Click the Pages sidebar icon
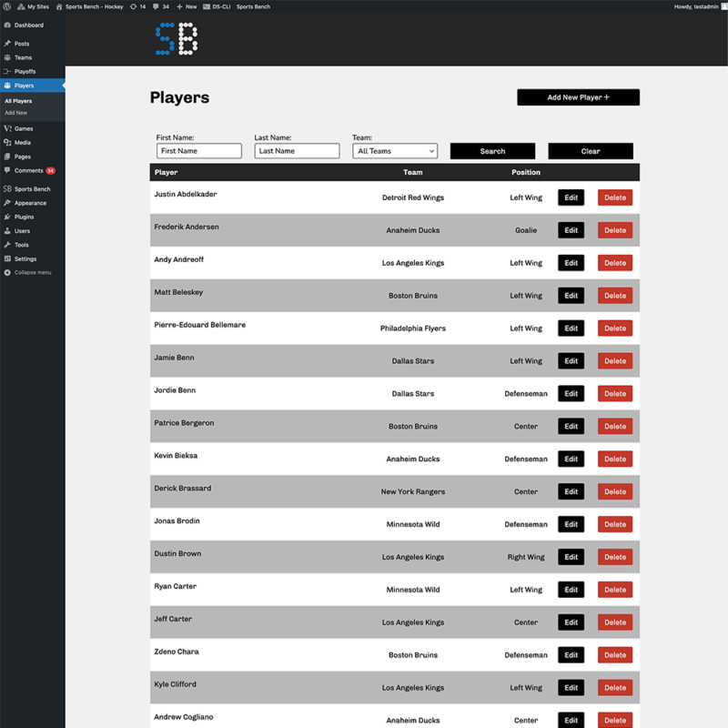The height and width of the screenshot is (728, 728). coord(7,157)
